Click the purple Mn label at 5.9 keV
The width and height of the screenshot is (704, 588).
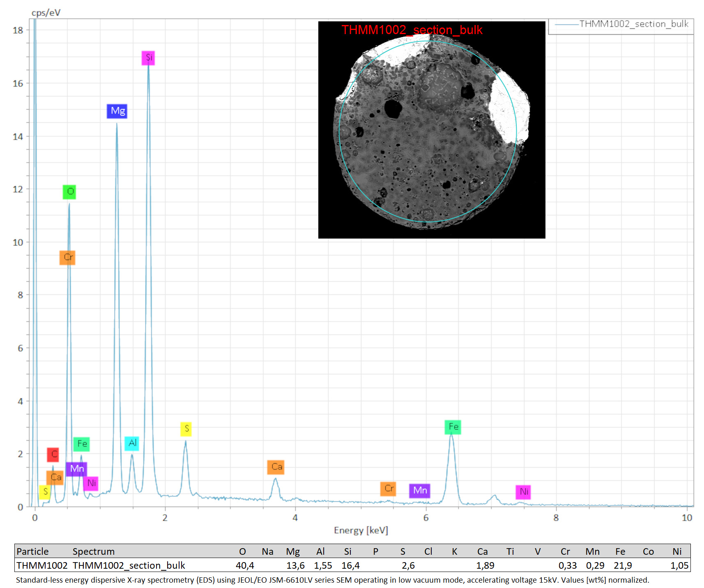[420, 491]
